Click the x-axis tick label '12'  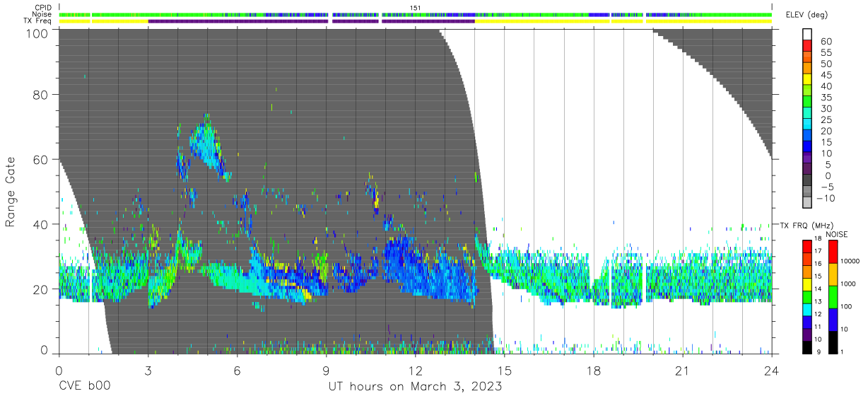415,371
